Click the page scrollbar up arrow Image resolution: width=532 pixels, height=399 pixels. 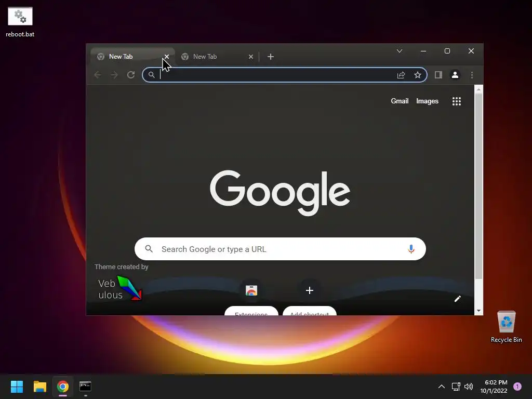click(478, 89)
